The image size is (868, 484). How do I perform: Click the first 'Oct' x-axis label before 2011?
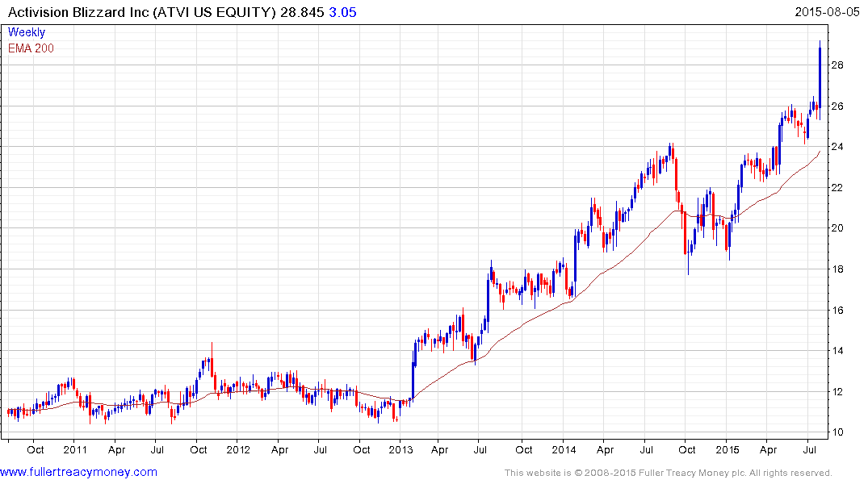pyautogui.click(x=36, y=449)
